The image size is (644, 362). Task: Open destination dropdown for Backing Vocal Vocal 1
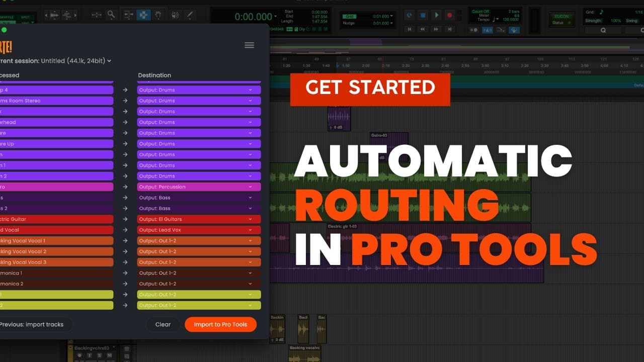[x=199, y=241]
